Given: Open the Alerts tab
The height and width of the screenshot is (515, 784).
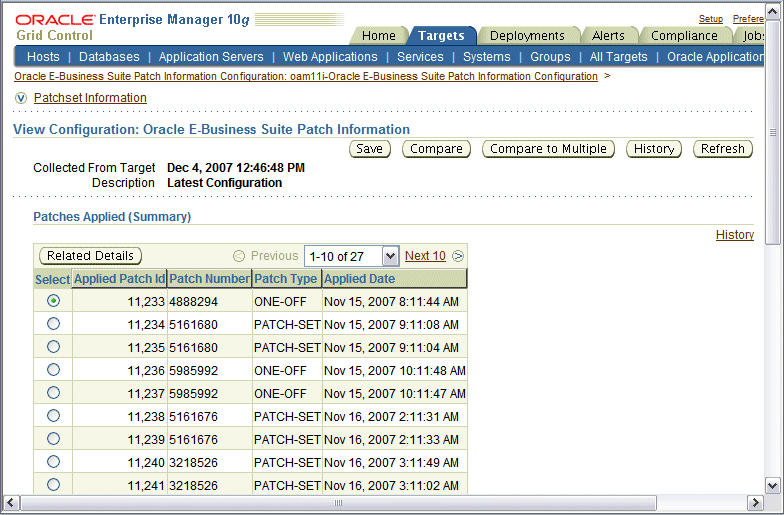Looking at the screenshot, I should tap(608, 36).
